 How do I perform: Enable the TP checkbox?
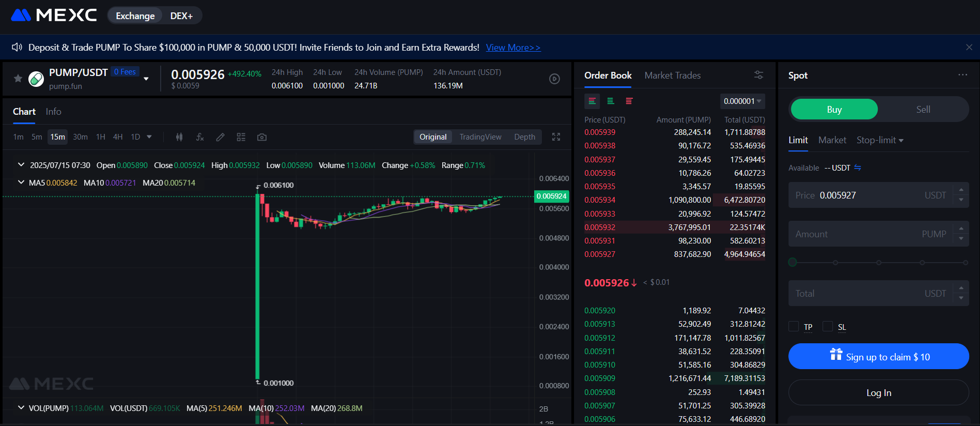tap(794, 326)
